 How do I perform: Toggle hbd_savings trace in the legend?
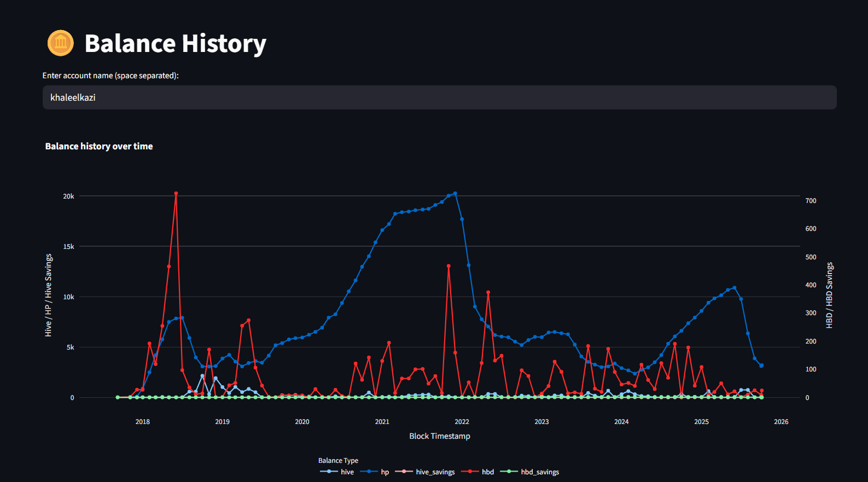click(530, 472)
